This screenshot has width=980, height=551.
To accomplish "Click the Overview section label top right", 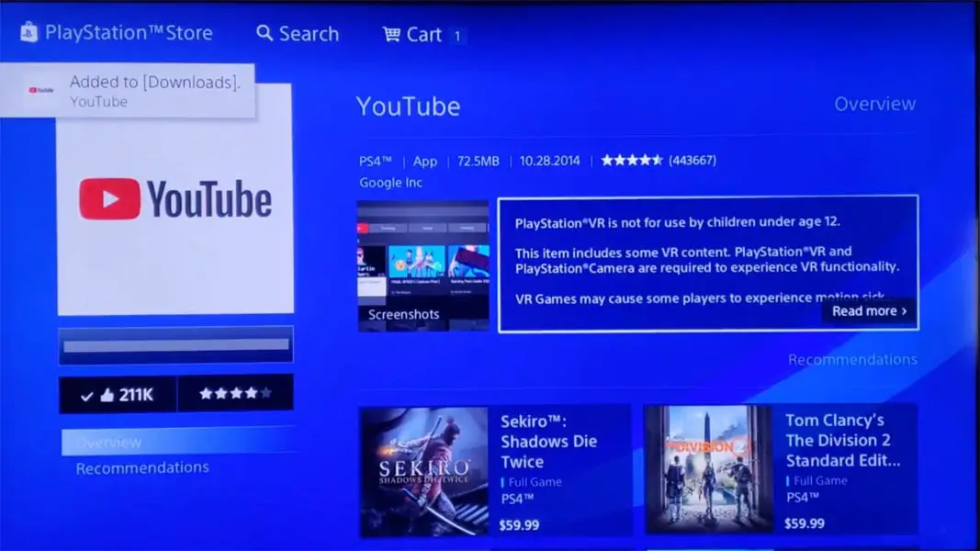I will 875,104.
